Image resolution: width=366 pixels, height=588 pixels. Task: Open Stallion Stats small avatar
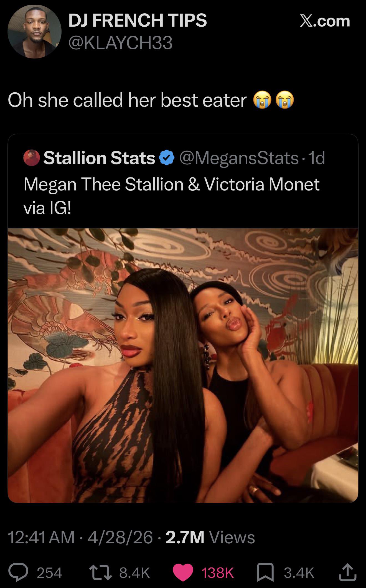[x=32, y=158]
